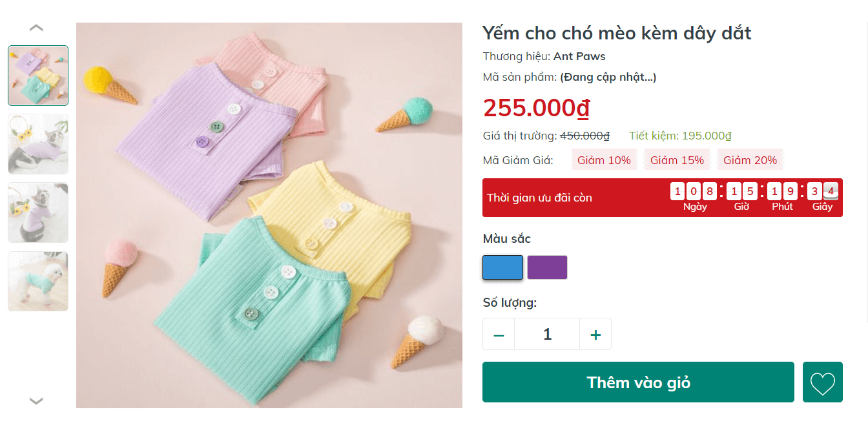The width and height of the screenshot is (868, 425).
Task: Select the blue color swatch
Action: pos(502,267)
